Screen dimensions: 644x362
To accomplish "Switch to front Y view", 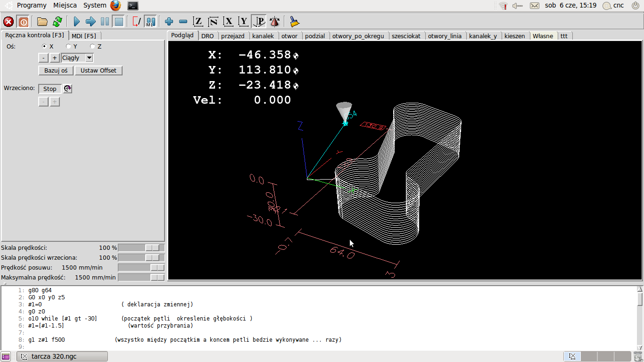I will pyautogui.click(x=243, y=22).
